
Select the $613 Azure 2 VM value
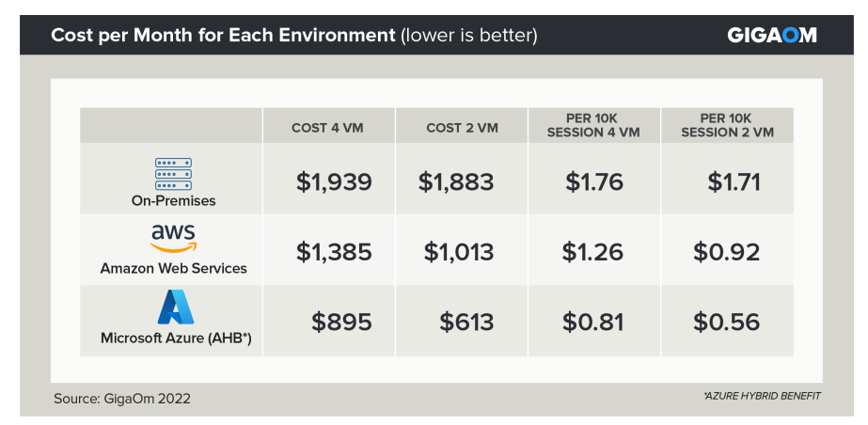coord(466,323)
